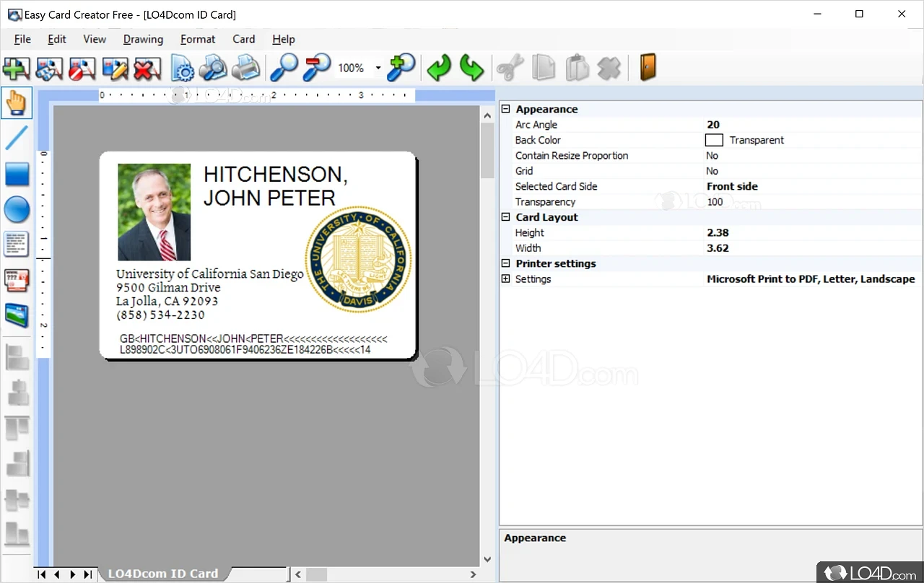Open the 100% zoom level dropdown
The image size is (924, 583).
tap(378, 69)
